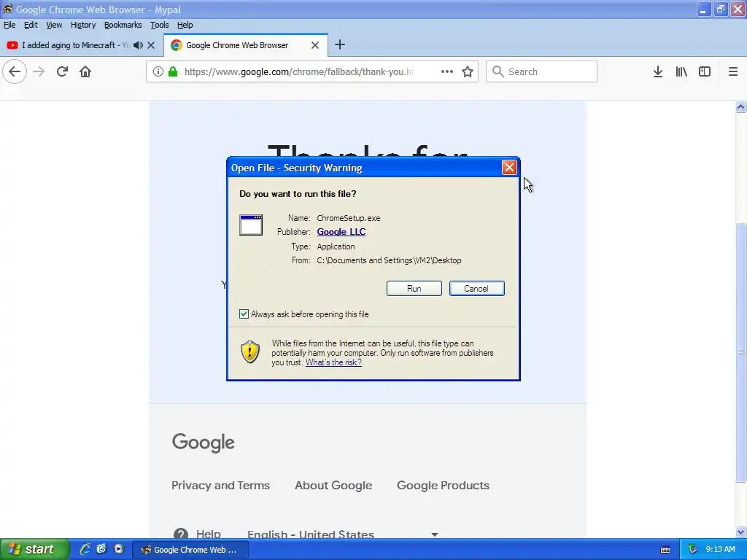The width and height of the screenshot is (747, 560).
Task: Open the Google Products link
Action: [443, 485]
